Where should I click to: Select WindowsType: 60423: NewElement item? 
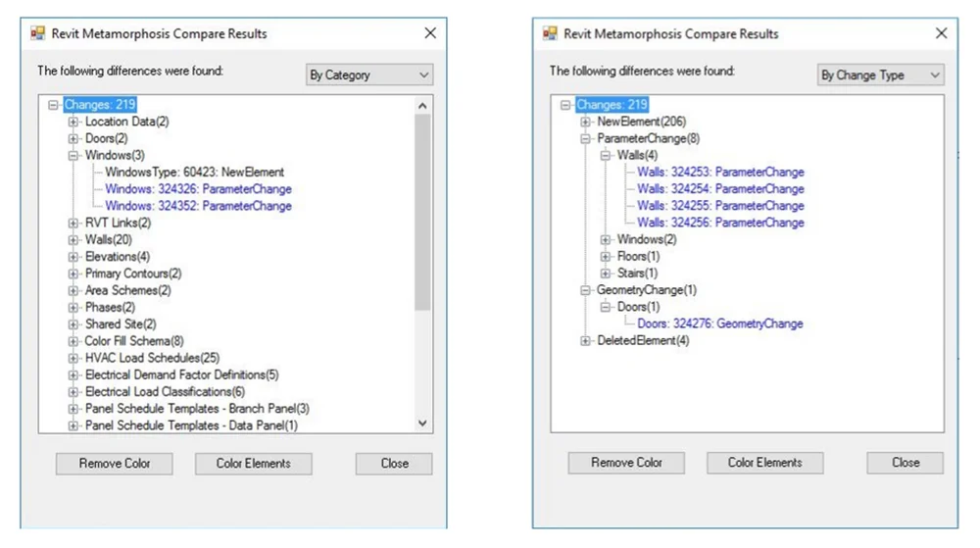click(x=194, y=172)
